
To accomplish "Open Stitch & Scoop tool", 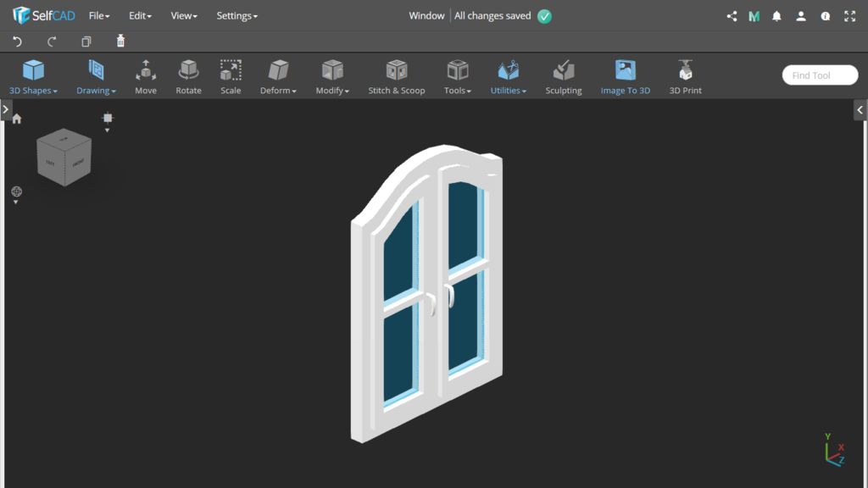I will point(396,76).
